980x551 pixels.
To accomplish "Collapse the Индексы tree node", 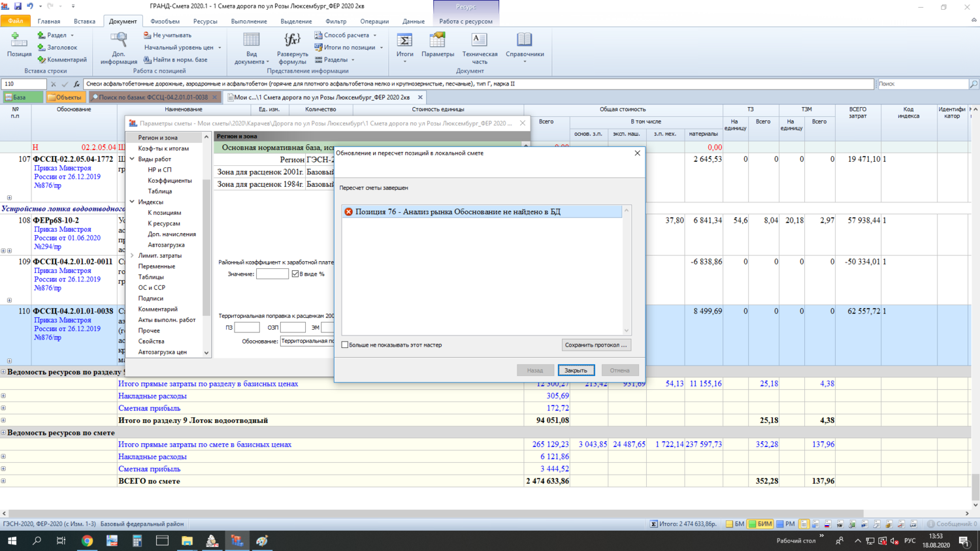I will click(x=133, y=202).
